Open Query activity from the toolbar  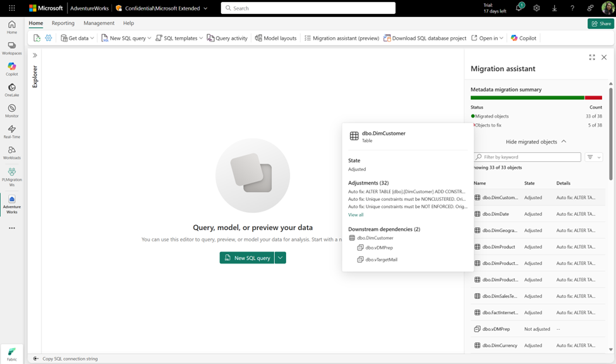pos(227,38)
